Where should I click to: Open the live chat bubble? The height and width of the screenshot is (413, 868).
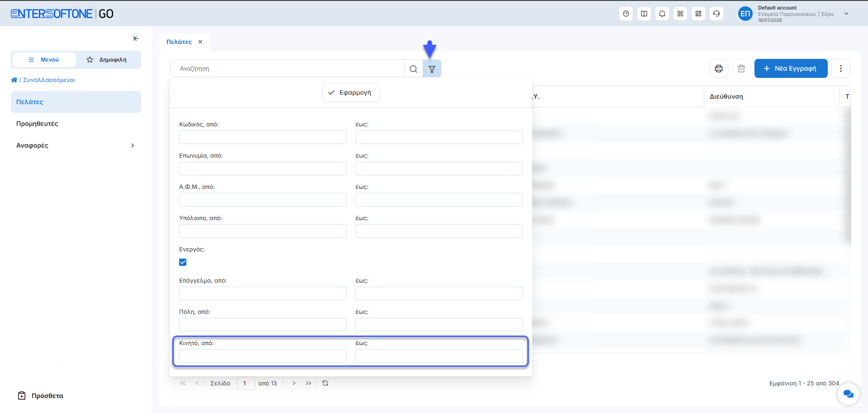(848, 394)
